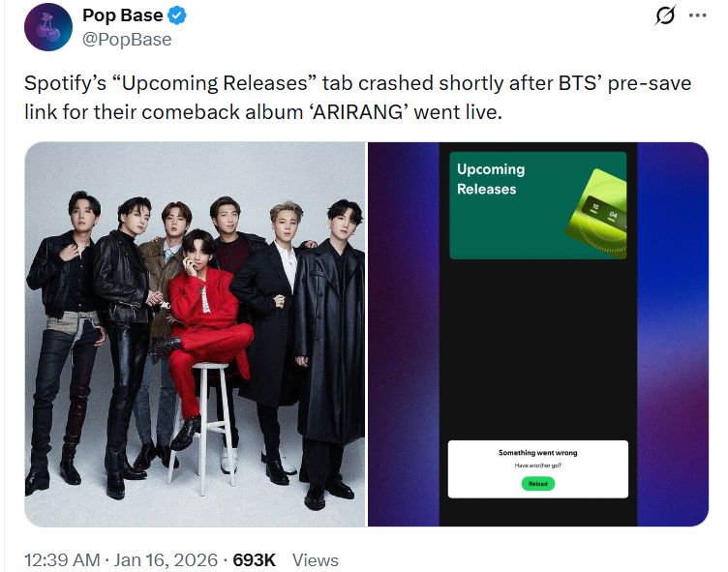Image resolution: width=728 pixels, height=572 pixels.
Task: Click the Views label
Action: [316, 560]
